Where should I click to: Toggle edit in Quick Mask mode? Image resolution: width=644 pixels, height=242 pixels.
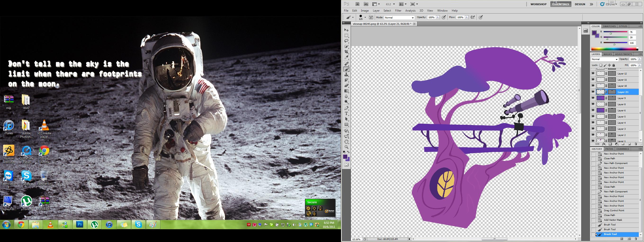346,165
